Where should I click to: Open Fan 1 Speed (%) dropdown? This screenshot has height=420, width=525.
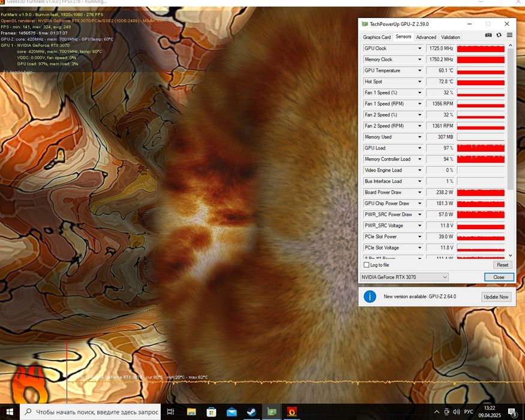click(419, 93)
